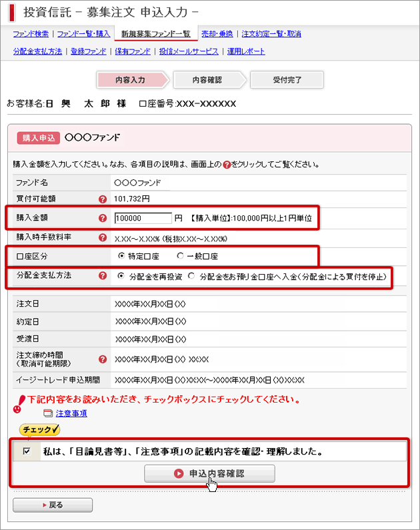The width and height of the screenshot is (420, 530).
Task: Select the 特定口座 radio button
Action: tap(121, 256)
